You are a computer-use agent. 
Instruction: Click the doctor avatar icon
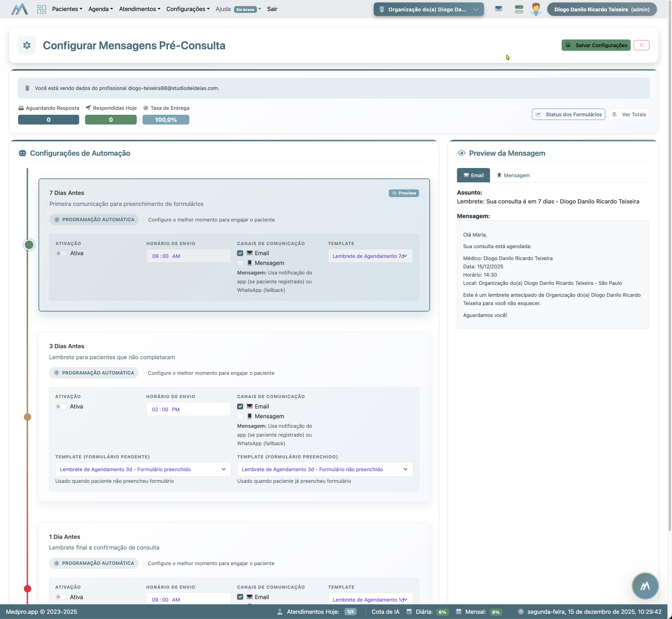(x=536, y=9)
